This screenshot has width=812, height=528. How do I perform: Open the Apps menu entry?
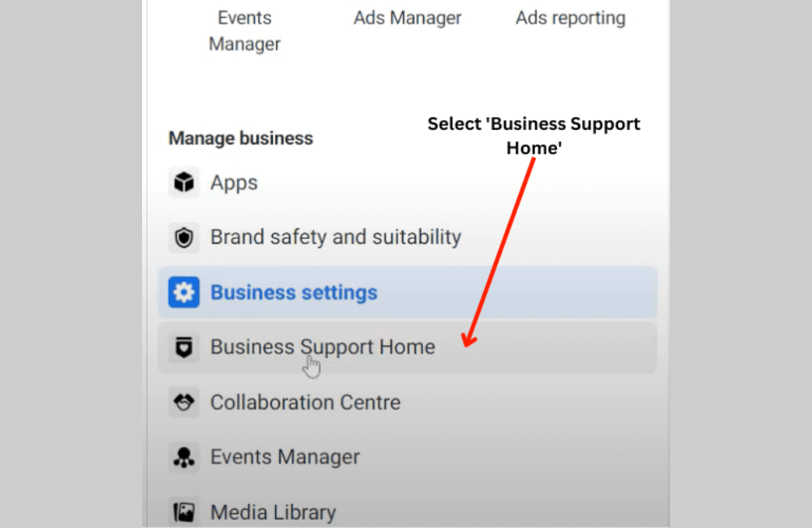[234, 182]
